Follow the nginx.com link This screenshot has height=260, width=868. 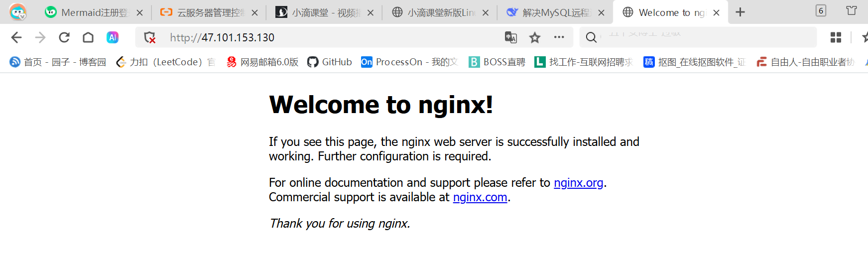(x=480, y=197)
